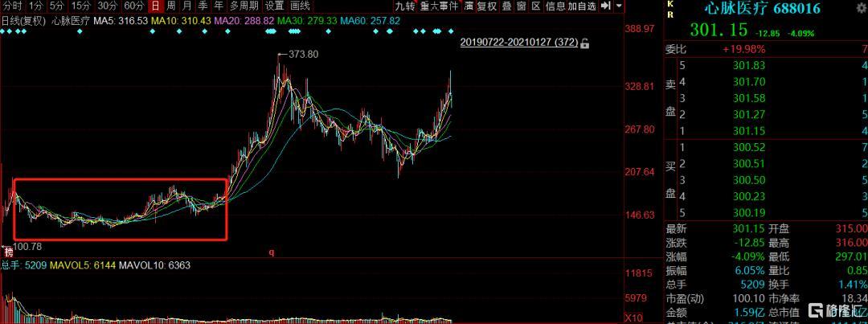Click the 市盈(动) 100.10 value
Image resolution: width=868 pixels, height=324 pixels.
[748, 299]
